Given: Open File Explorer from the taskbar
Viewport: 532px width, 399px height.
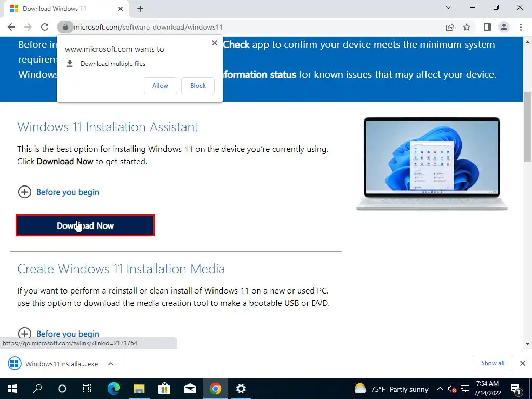Looking at the screenshot, I should point(139,389).
